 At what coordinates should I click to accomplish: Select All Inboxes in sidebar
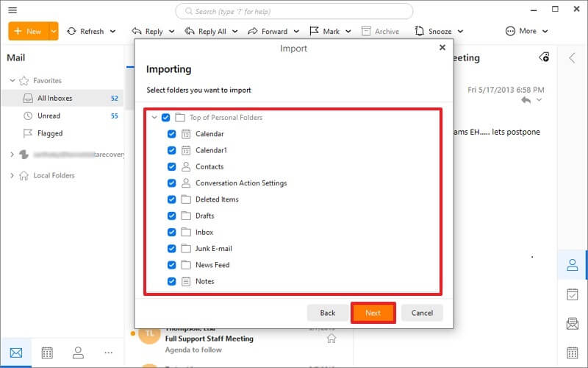tap(62, 98)
